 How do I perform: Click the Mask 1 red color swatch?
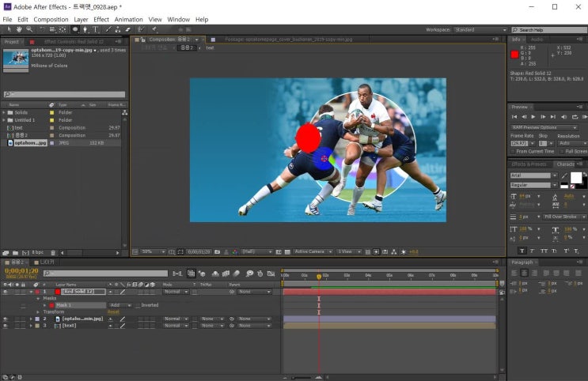pyautogui.click(x=51, y=305)
